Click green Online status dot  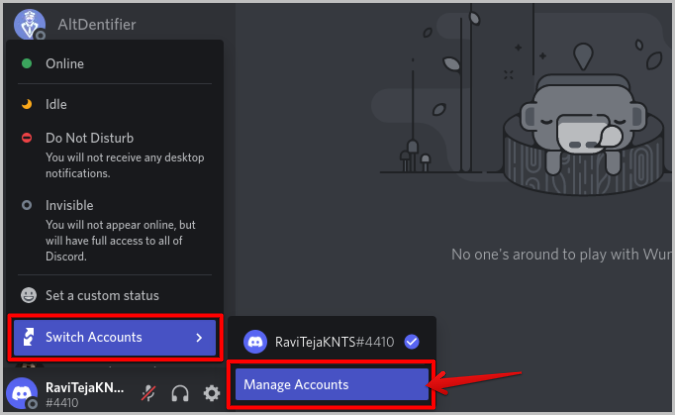pyautogui.click(x=27, y=64)
